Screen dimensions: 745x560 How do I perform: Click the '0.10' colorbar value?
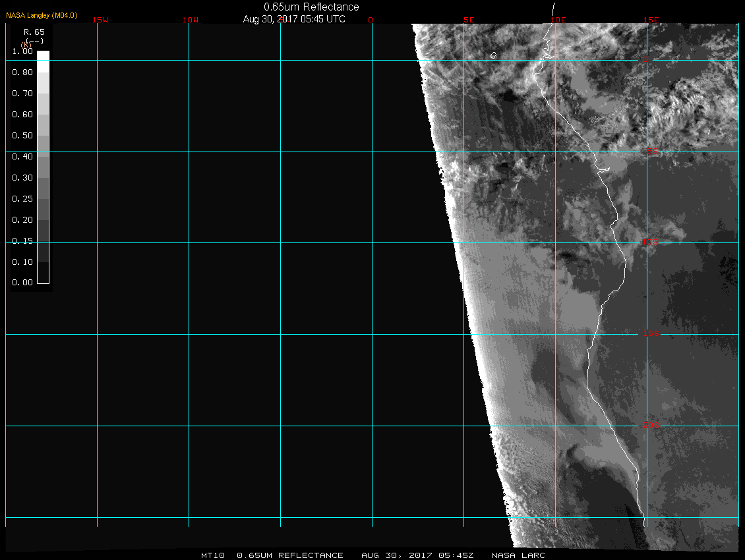[22, 262]
